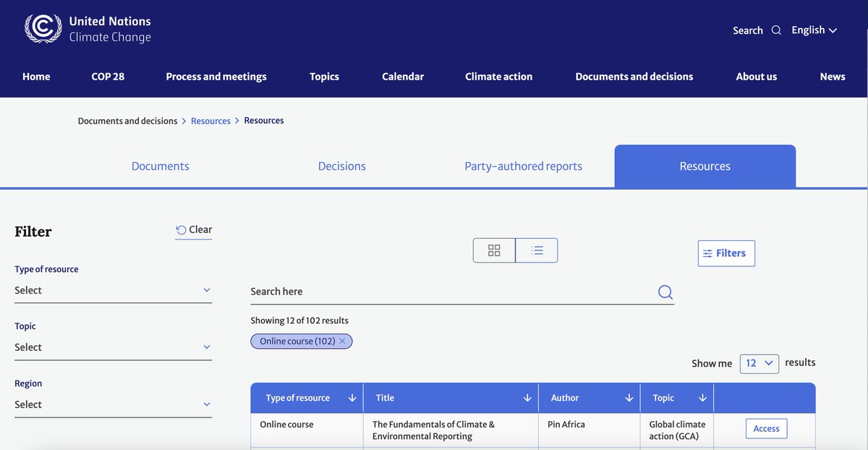Open the COP 28 menu item

coord(108,76)
